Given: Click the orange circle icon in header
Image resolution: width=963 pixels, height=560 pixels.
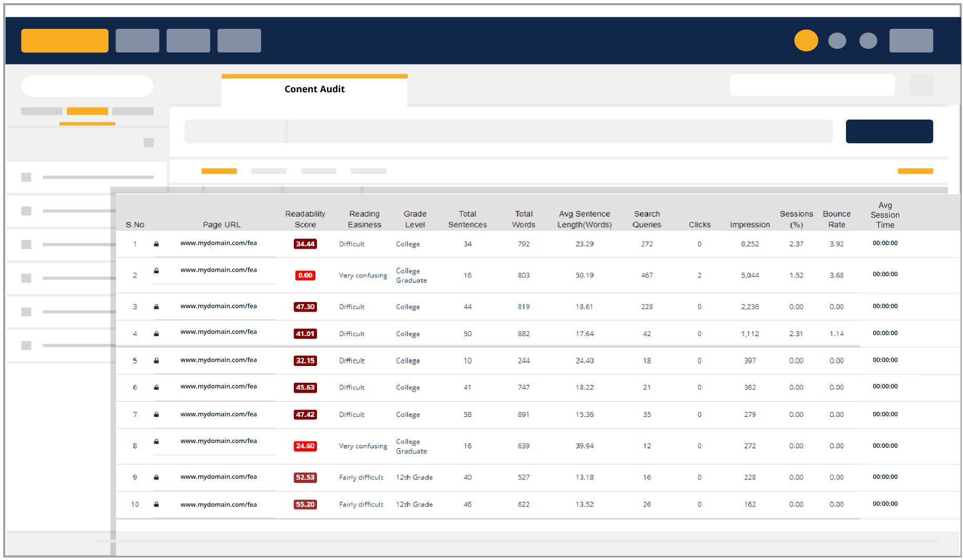Looking at the screenshot, I should 806,40.
